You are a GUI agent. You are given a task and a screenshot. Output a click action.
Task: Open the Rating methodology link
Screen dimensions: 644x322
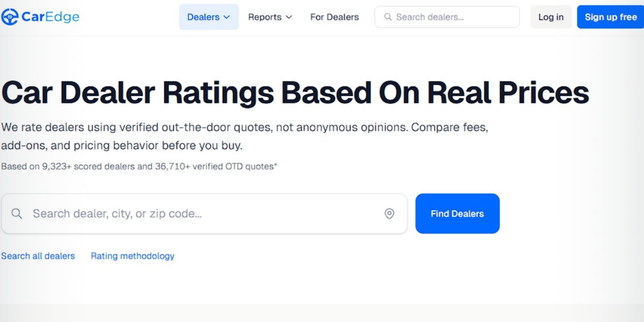132,256
